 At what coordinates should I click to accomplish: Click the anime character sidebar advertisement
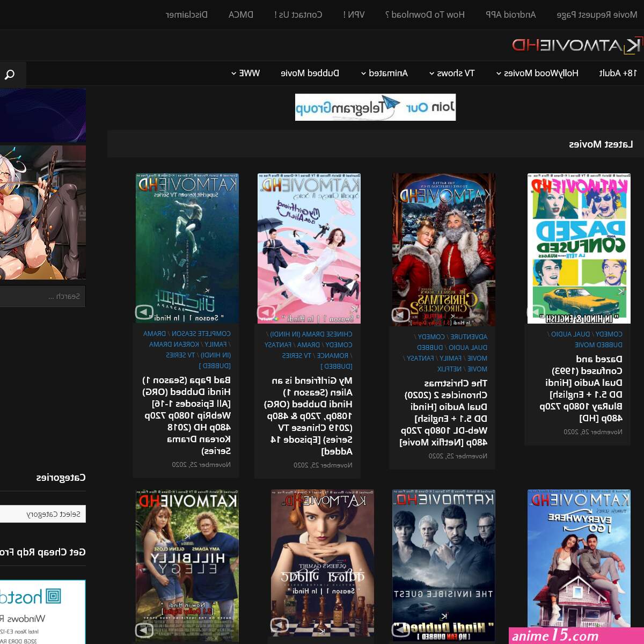42,213
